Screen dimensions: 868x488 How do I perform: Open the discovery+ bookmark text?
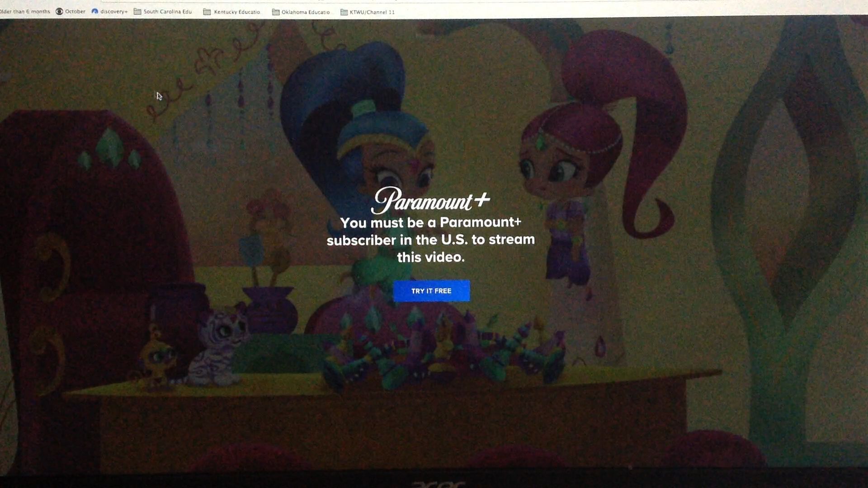[113, 11]
